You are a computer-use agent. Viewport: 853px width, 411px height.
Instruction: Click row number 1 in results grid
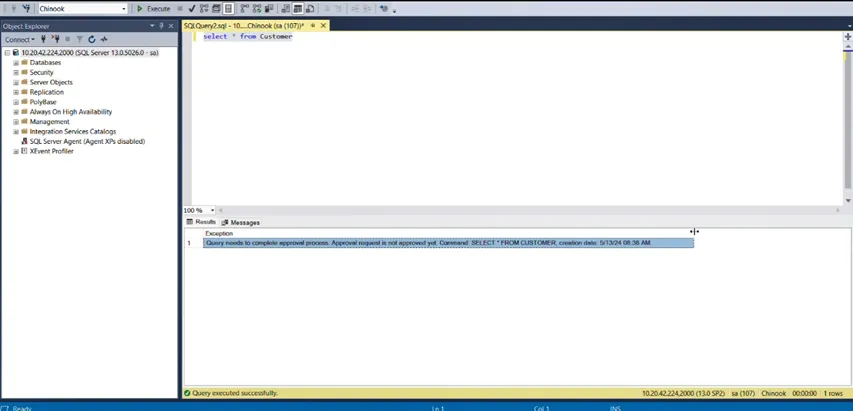click(x=189, y=243)
